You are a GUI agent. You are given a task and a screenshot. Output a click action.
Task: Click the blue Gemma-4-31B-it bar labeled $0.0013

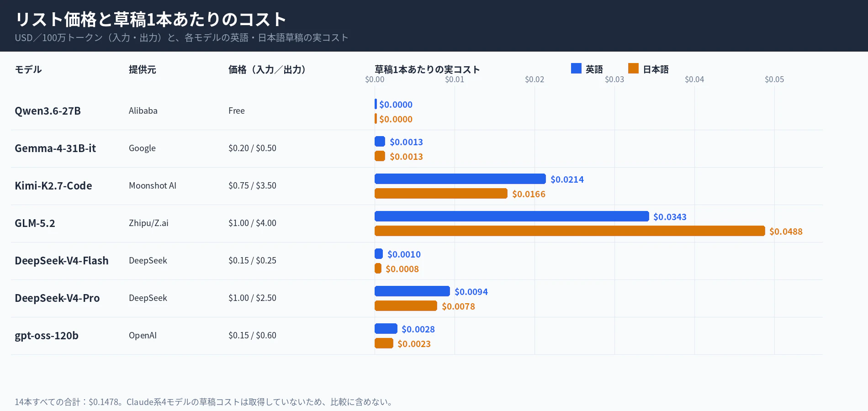(380, 142)
